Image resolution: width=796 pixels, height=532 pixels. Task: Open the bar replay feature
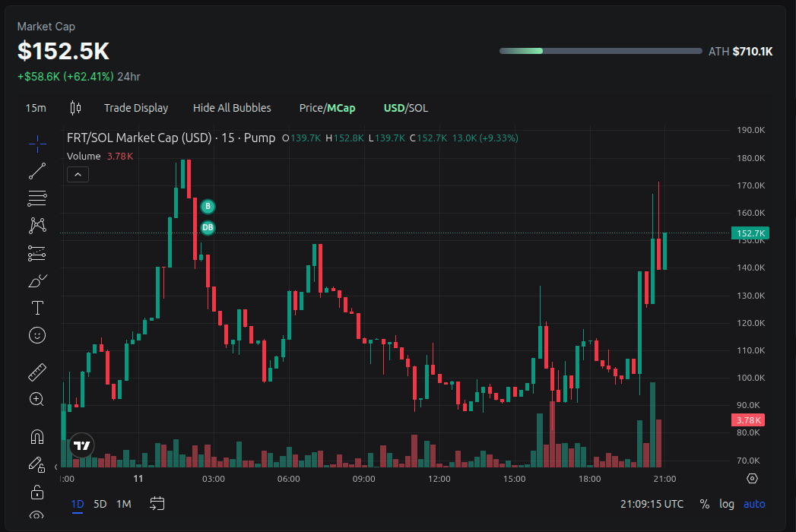(x=157, y=503)
